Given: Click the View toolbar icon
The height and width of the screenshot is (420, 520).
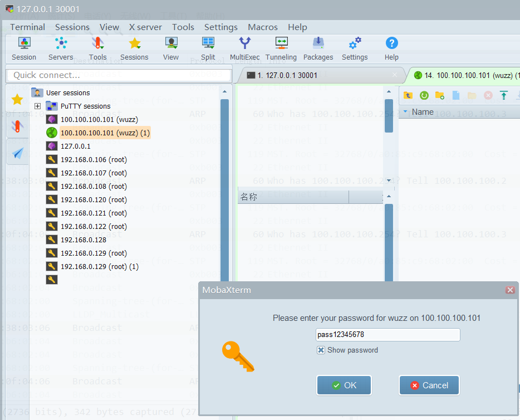Looking at the screenshot, I should pos(171,43).
